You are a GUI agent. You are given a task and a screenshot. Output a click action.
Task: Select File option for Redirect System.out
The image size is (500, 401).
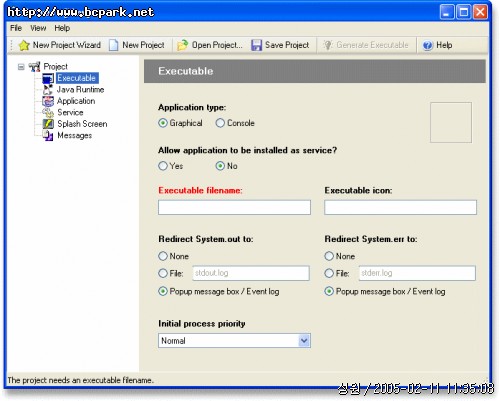pos(163,273)
